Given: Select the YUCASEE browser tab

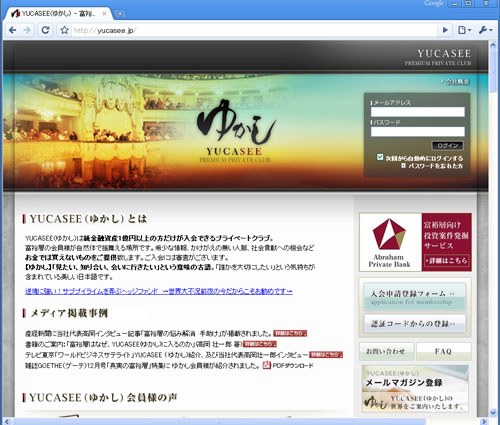Looking at the screenshot, I should click(x=58, y=14).
